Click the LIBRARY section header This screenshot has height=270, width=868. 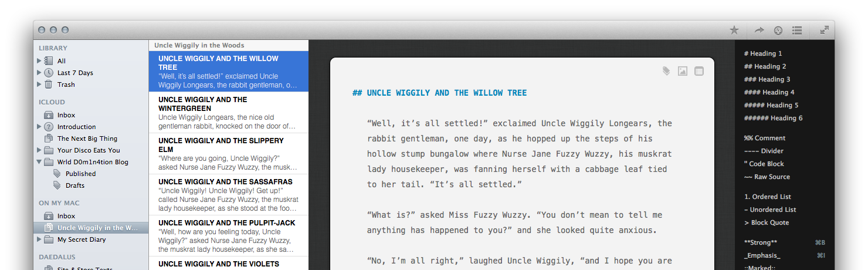pyautogui.click(x=53, y=48)
